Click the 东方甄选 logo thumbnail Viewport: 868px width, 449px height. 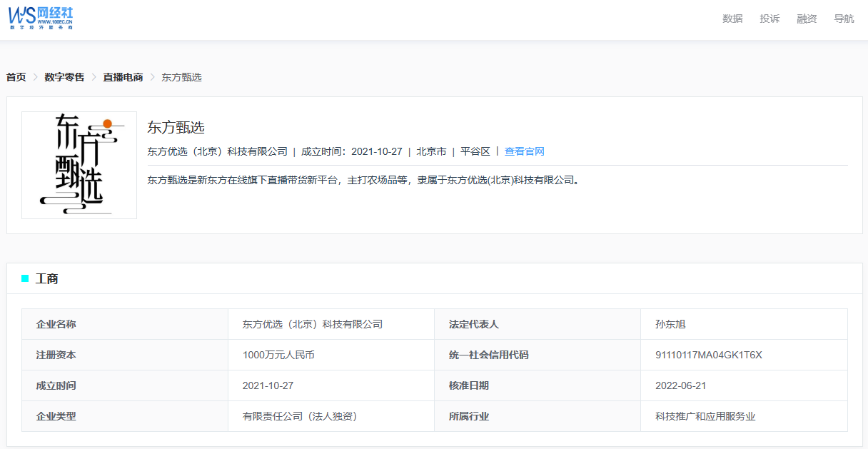pyautogui.click(x=79, y=165)
